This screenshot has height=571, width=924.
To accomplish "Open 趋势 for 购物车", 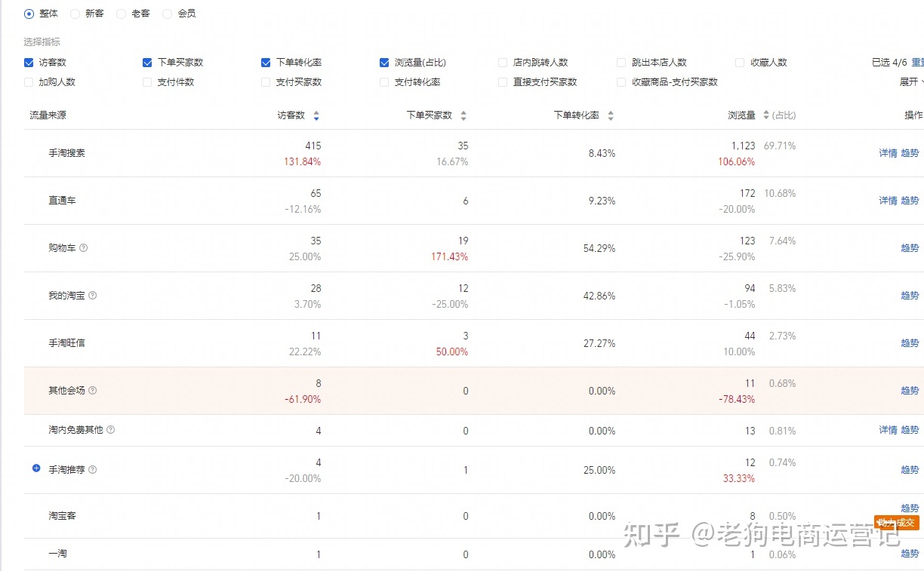I will (x=910, y=248).
